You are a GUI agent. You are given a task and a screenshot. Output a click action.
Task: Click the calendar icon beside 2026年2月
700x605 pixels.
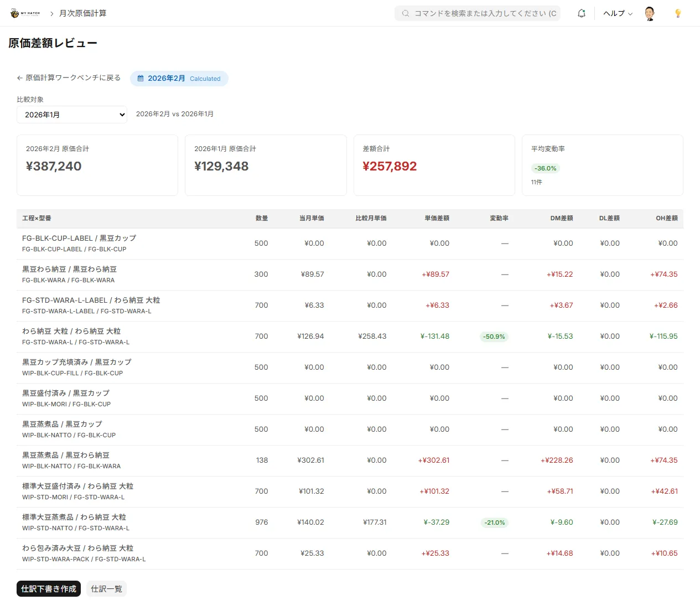tap(141, 79)
